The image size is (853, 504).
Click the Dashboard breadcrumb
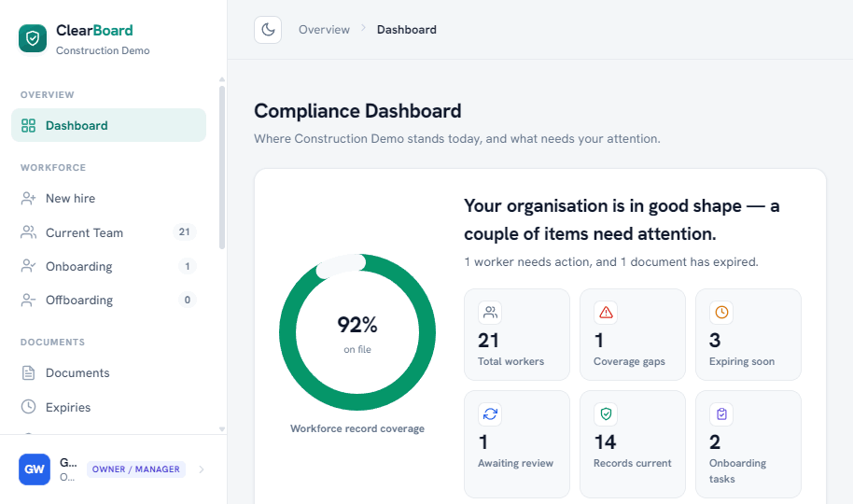pos(406,29)
